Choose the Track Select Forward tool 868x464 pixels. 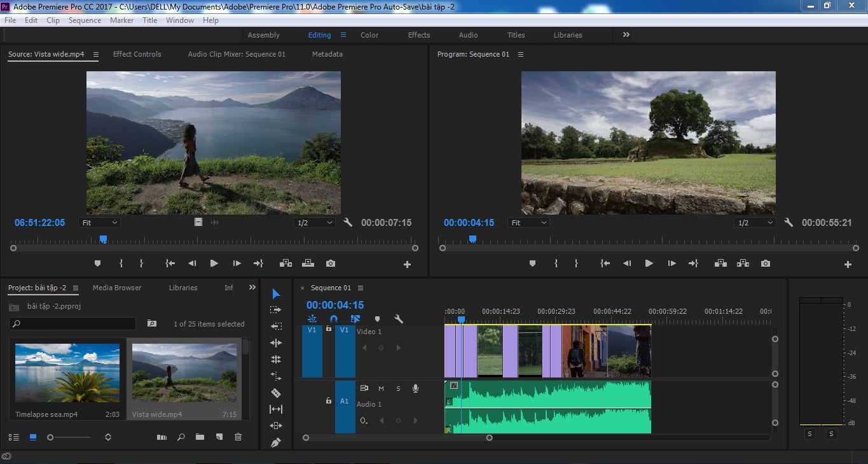pyautogui.click(x=276, y=310)
